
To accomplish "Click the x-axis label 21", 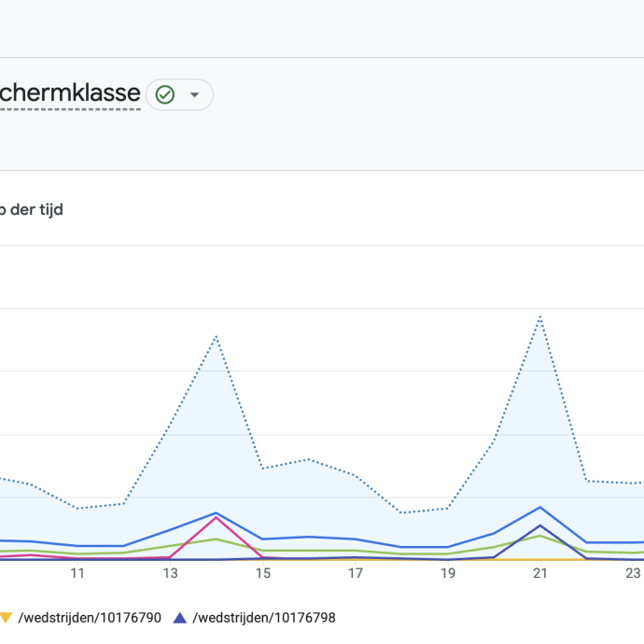I will click(540, 573).
